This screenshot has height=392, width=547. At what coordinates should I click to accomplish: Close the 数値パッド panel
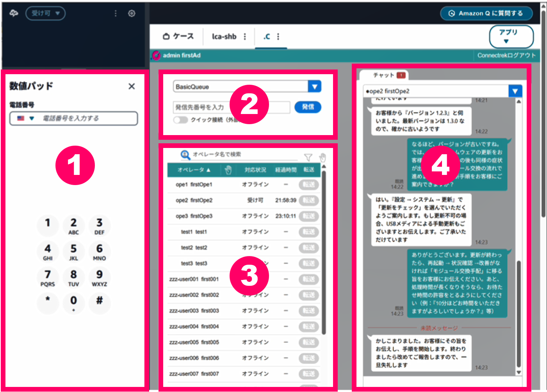[x=132, y=86]
